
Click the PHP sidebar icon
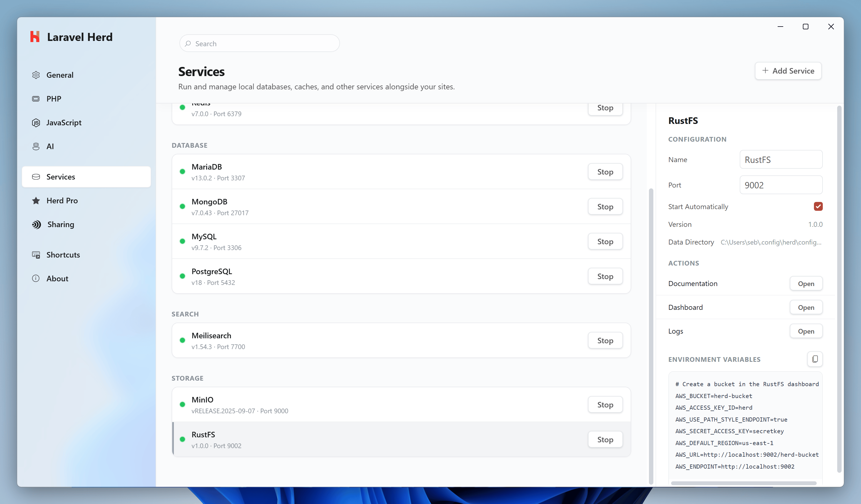click(36, 99)
